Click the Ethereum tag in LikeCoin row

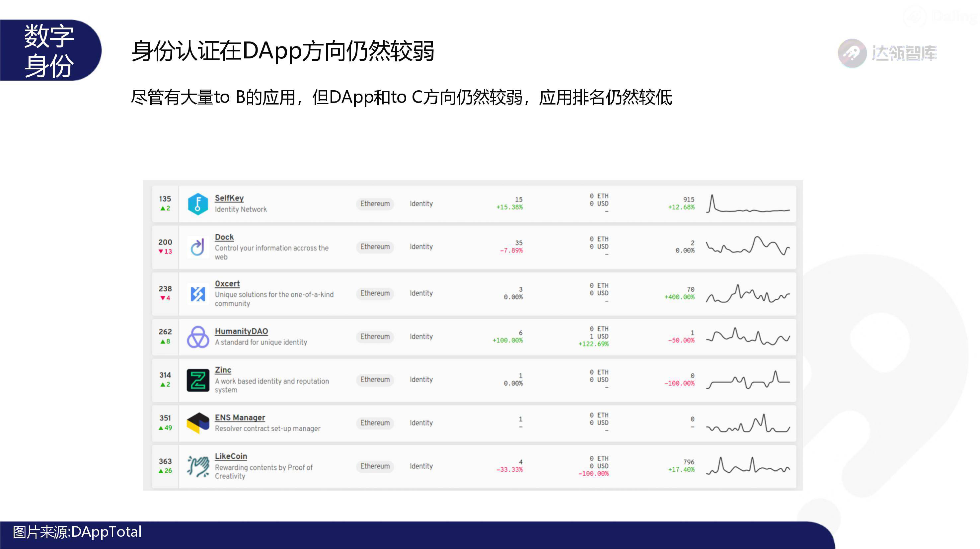point(375,466)
